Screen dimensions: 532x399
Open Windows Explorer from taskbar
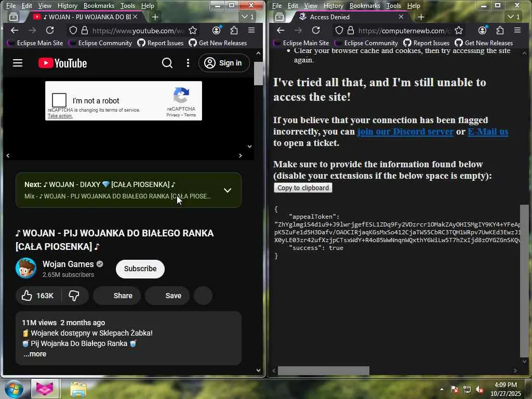pyautogui.click(x=78, y=389)
